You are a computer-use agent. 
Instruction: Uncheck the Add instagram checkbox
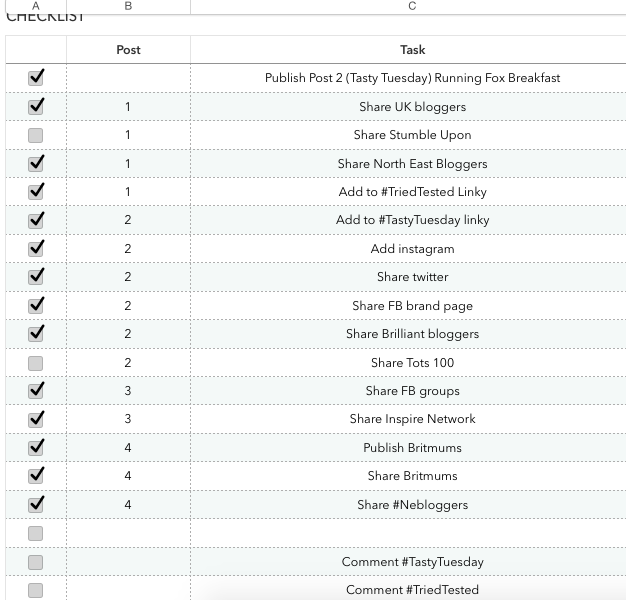(x=36, y=248)
